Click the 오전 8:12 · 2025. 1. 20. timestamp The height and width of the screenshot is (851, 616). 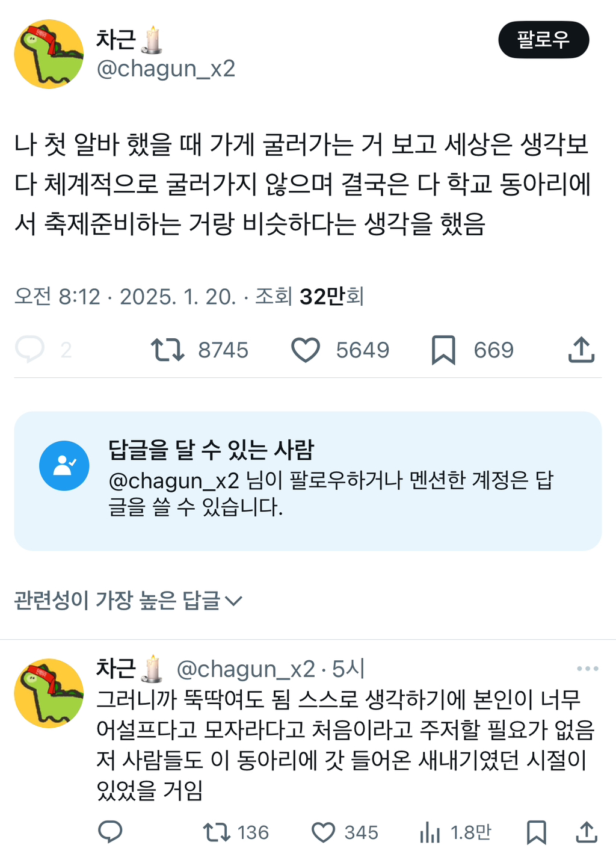[125, 296]
